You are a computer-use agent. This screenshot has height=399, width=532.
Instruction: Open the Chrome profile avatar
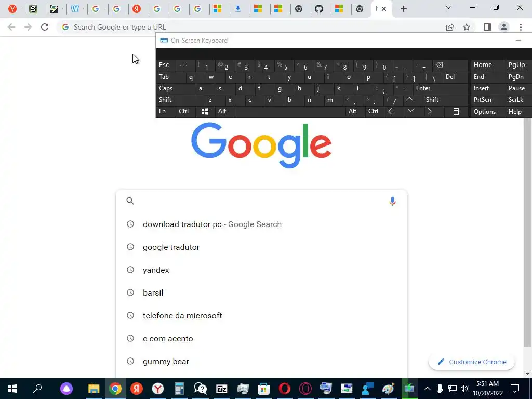point(504,27)
